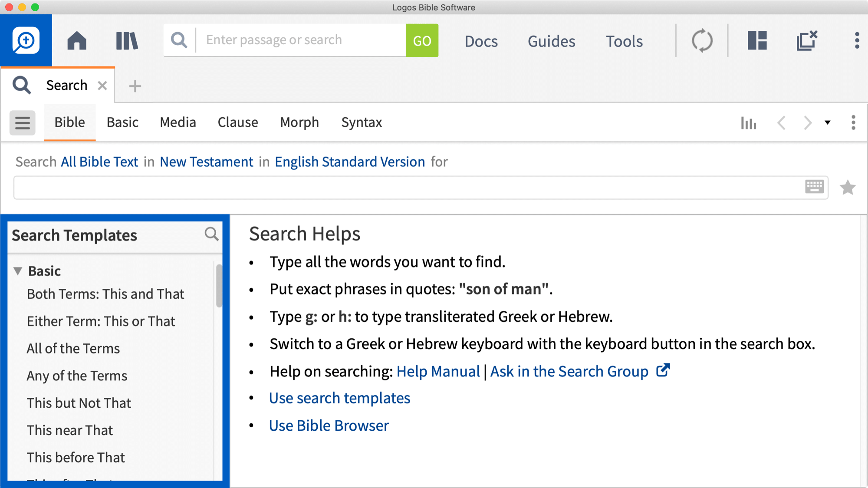
Task: Change the English Standard Version selector
Action: [x=350, y=162]
